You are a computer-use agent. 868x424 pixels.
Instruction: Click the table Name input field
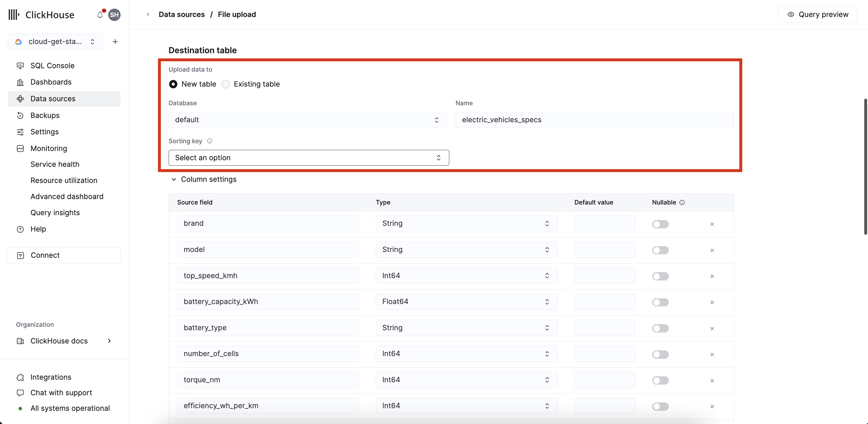coord(594,120)
